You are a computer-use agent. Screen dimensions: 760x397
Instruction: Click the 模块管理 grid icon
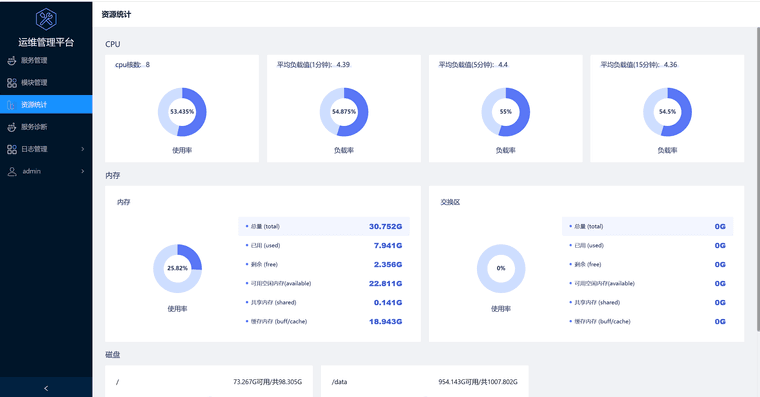click(x=12, y=83)
